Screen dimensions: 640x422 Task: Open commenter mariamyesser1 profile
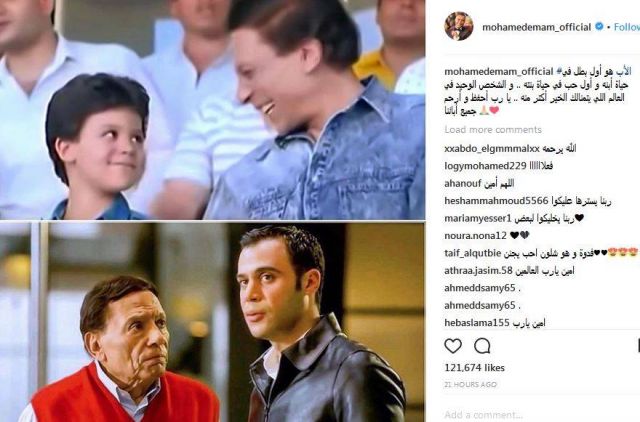click(x=478, y=218)
